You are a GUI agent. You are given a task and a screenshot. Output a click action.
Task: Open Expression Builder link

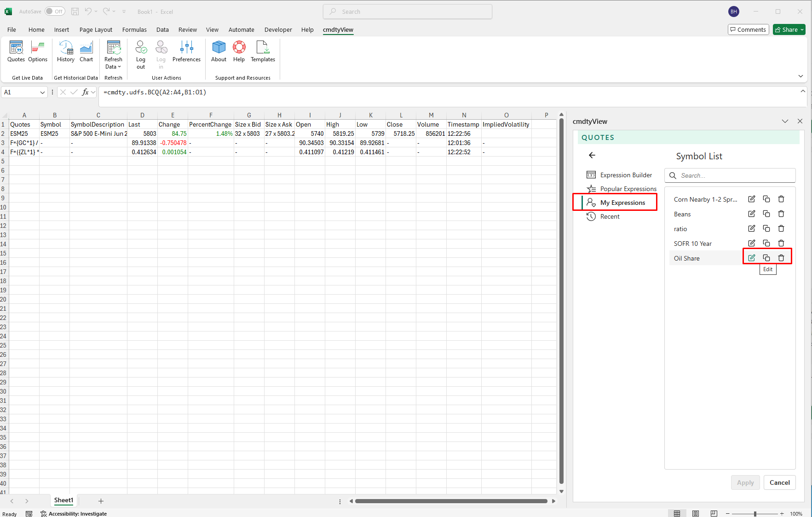626,175
